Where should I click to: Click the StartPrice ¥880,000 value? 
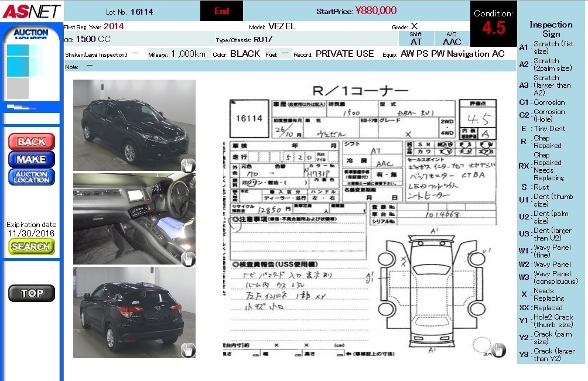[375, 11]
